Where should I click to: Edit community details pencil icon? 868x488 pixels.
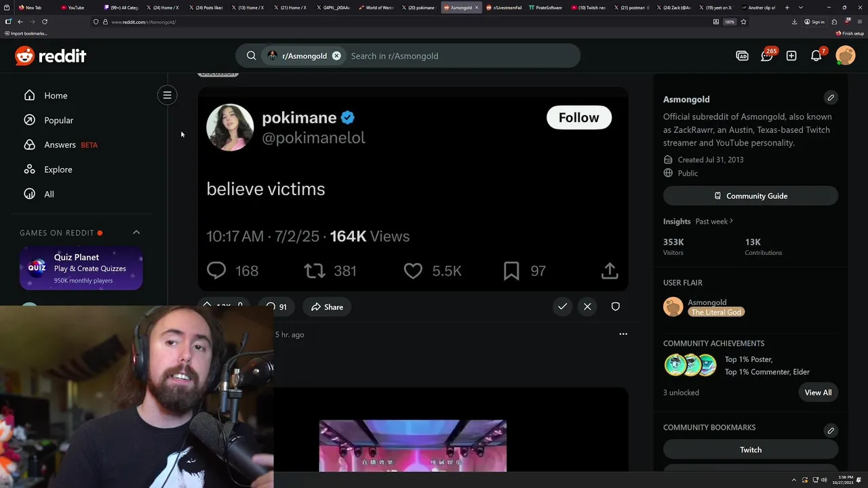coord(831,98)
